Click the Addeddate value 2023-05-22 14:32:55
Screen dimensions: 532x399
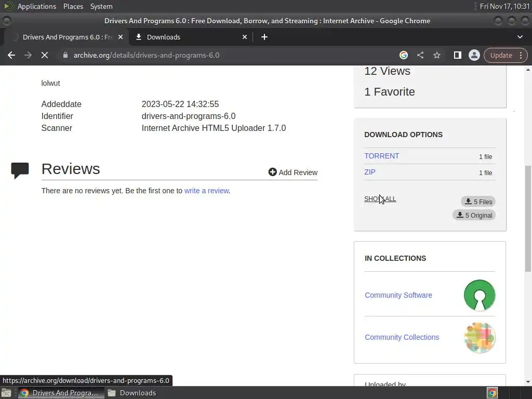180,104
